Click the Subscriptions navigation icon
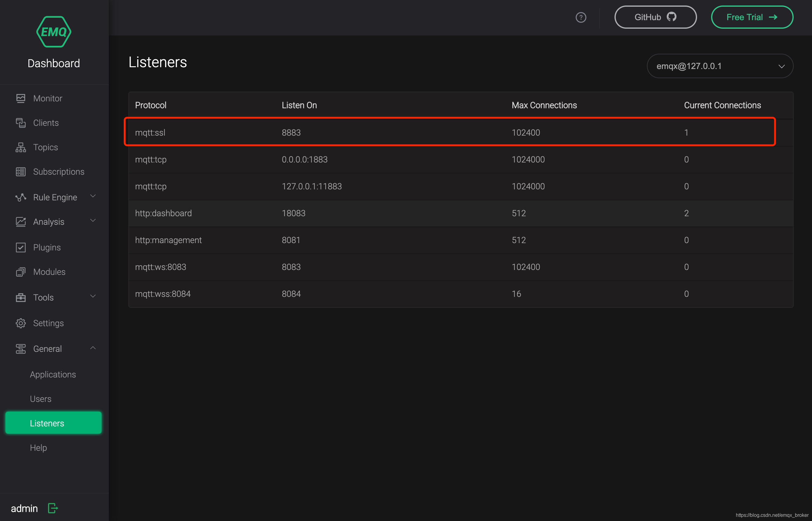Screen dimensions: 812x521 20,171
